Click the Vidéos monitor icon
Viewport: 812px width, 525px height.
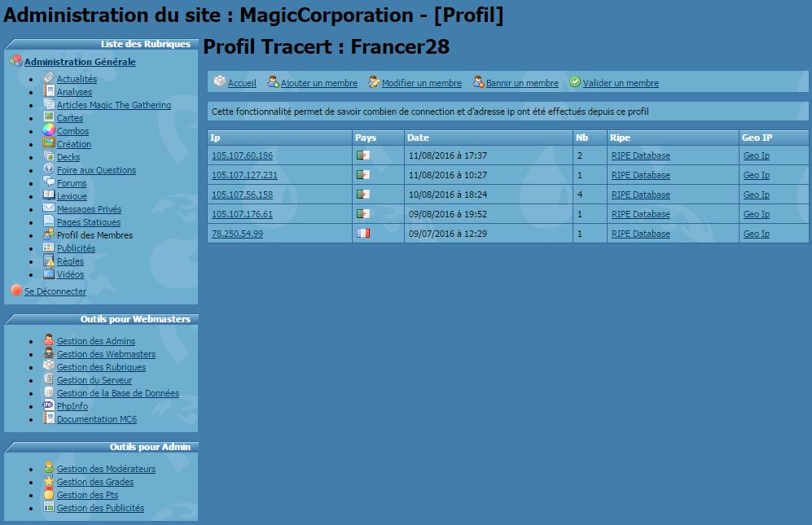click(x=49, y=273)
